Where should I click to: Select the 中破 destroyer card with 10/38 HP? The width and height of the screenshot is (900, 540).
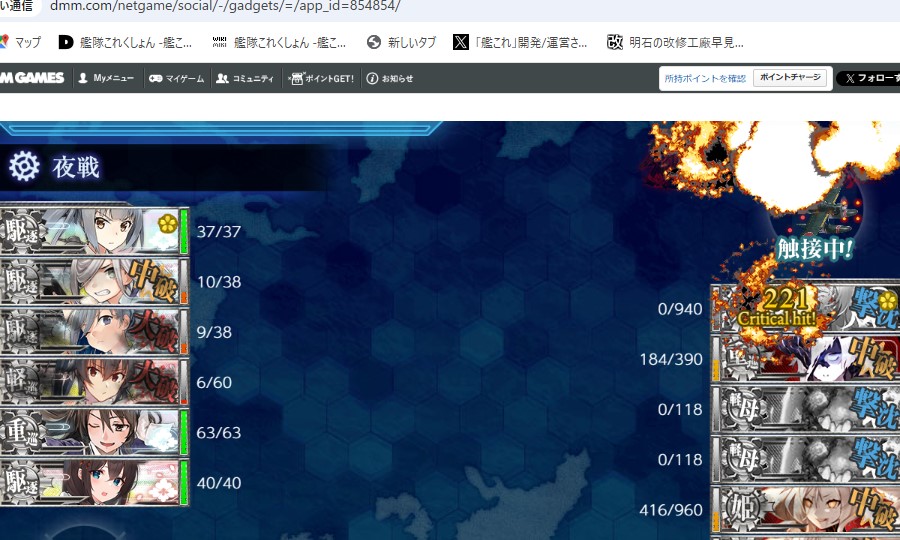[94, 281]
